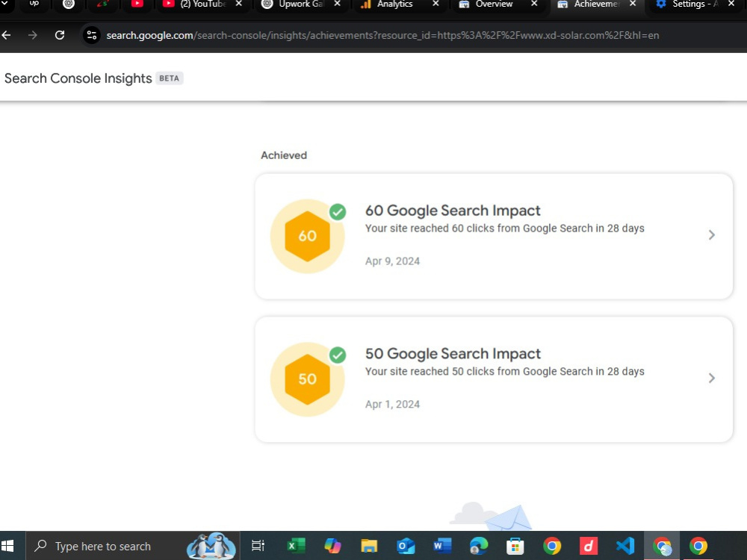
Task: Open Copilot from taskbar
Action: click(332, 546)
